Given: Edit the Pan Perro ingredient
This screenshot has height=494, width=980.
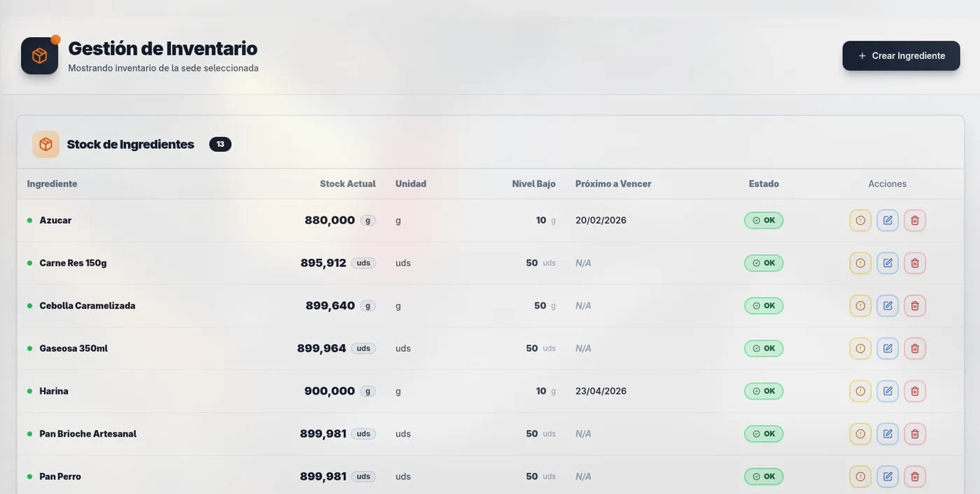Looking at the screenshot, I should [x=888, y=477].
